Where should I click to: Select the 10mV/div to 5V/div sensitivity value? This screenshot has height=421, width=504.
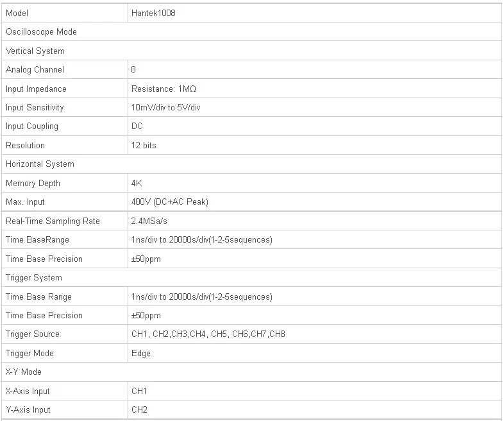(166, 107)
